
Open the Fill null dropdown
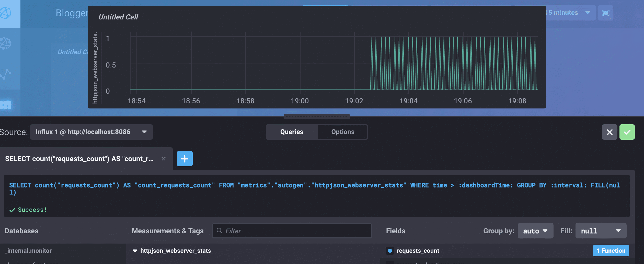[601, 231]
